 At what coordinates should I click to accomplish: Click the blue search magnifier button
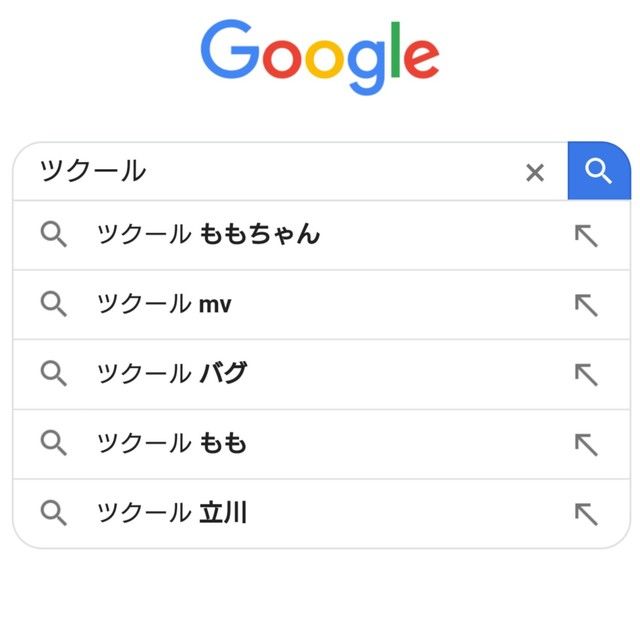click(599, 171)
